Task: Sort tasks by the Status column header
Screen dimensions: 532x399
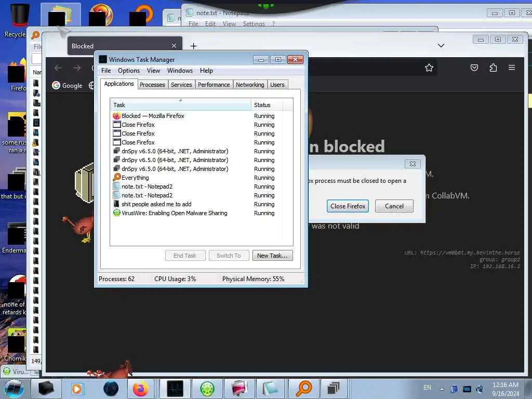Action: [x=267, y=105]
